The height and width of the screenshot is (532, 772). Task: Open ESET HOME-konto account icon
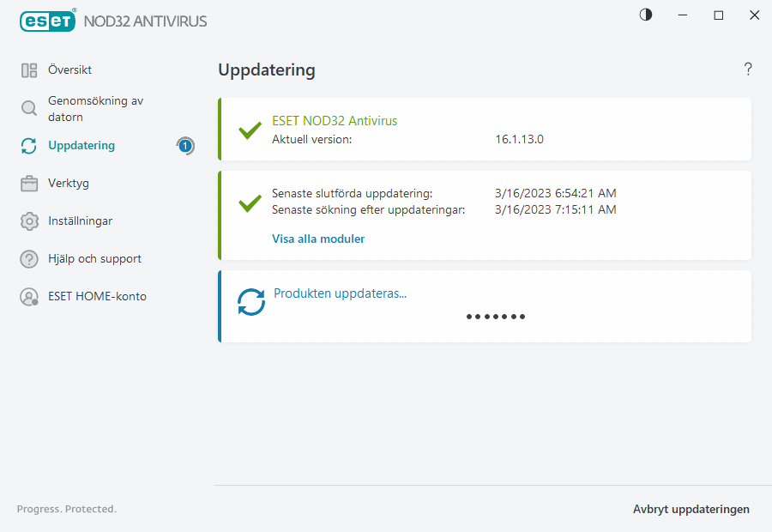click(29, 296)
